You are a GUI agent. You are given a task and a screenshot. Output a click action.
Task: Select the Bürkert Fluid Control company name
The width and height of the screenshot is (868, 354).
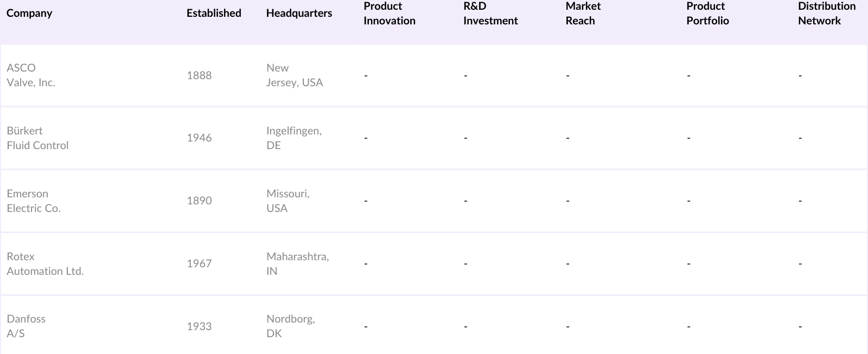[37, 138]
